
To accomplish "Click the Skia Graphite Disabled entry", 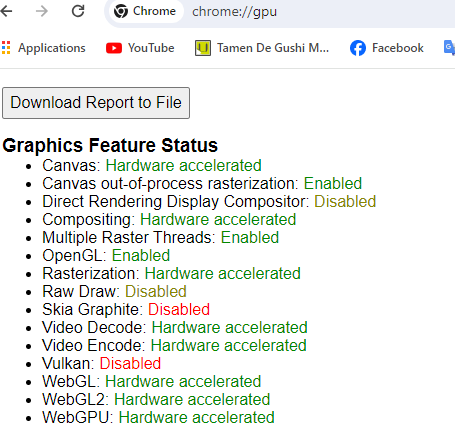I will 126,309.
